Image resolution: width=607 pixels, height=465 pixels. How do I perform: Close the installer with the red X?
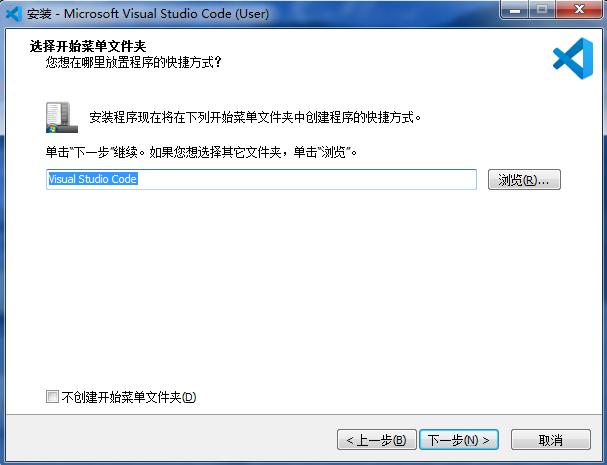(579, 10)
